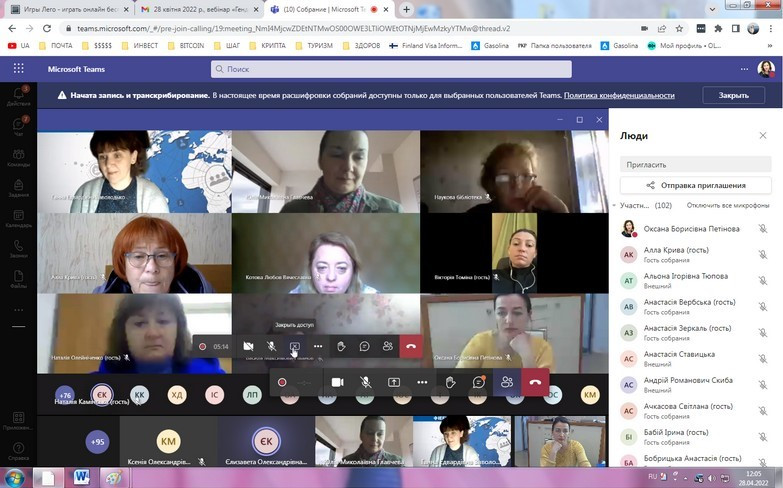Open ПОЧТА bookmarks folder
The image size is (783, 488).
pyautogui.click(x=56, y=45)
